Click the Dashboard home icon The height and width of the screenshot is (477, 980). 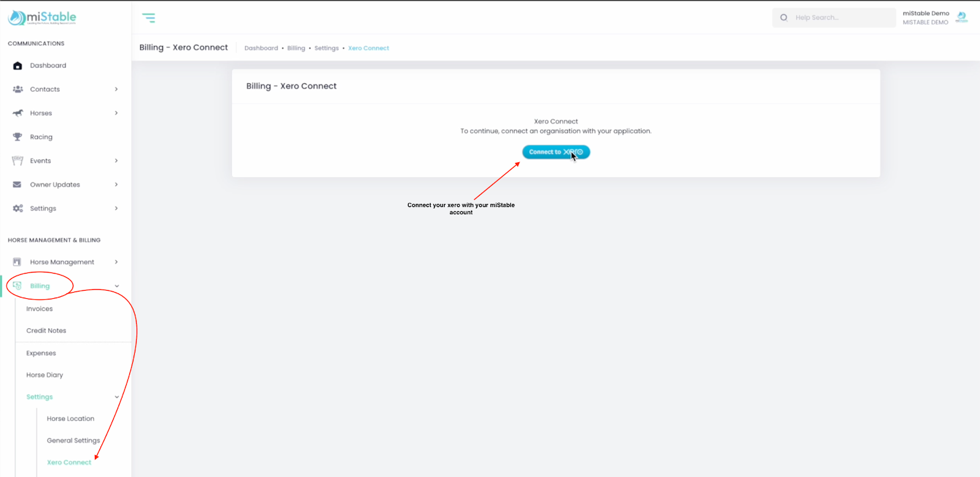tap(18, 66)
